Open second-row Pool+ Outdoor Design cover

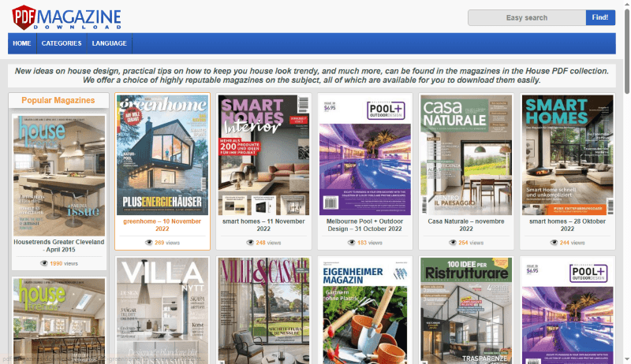[x=567, y=311]
